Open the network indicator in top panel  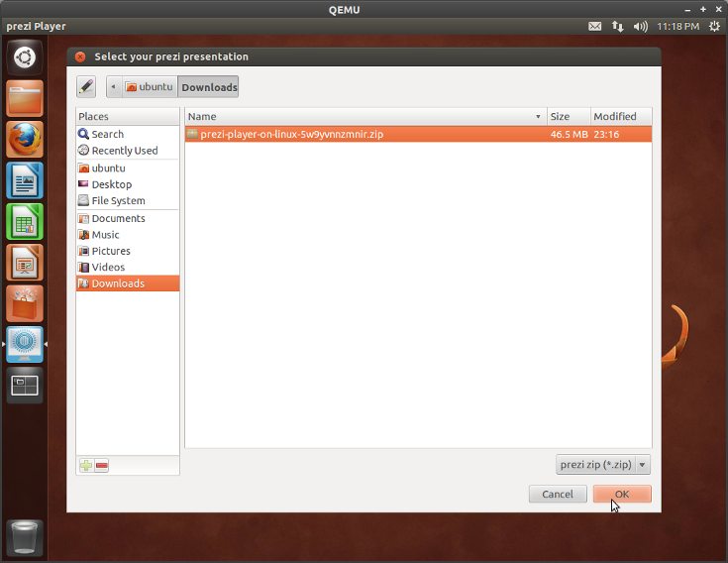(617, 27)
